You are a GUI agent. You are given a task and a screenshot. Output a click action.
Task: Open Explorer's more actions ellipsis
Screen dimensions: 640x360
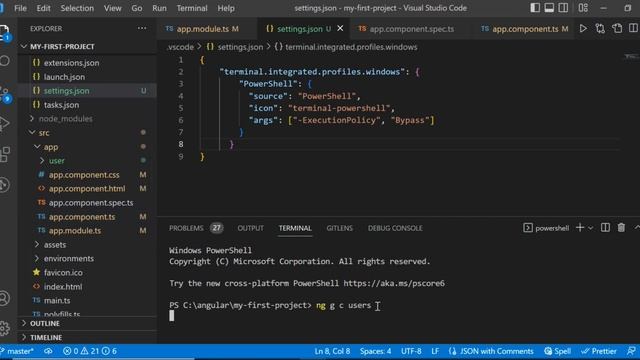pyautogui.click(x=142, y=28)
